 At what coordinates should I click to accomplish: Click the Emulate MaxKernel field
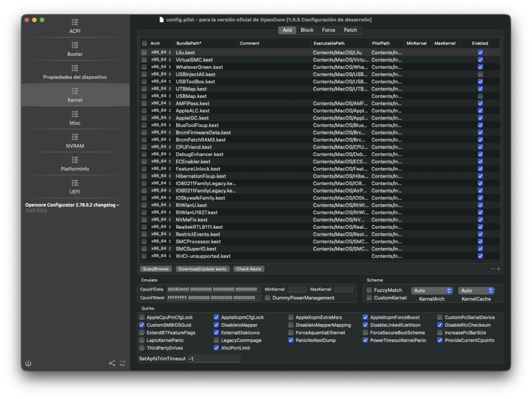pyautogui.click(x=344, y=289)
